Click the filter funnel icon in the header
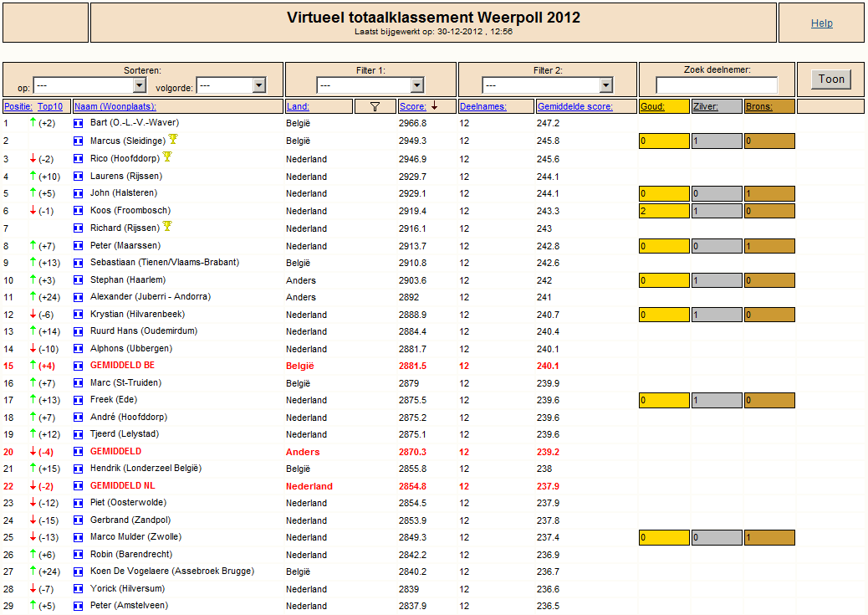Screen dimensions: 868x615 [x=375, y=106]
